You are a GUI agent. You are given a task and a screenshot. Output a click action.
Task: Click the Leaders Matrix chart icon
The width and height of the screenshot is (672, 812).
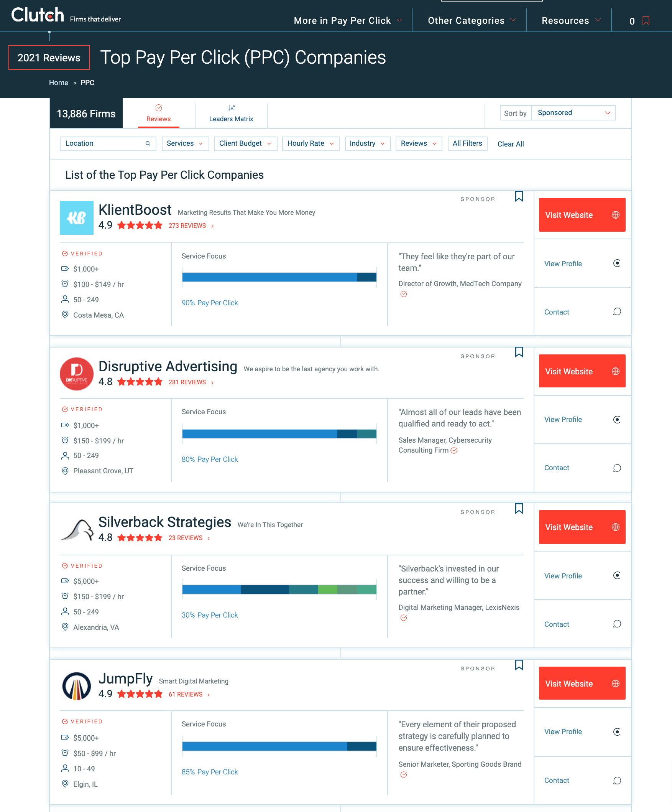pyautogui.click(x=231, y=108)
